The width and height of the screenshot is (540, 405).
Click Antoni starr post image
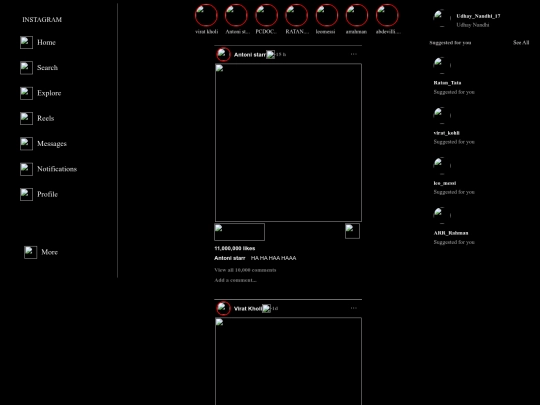point(288,143)
